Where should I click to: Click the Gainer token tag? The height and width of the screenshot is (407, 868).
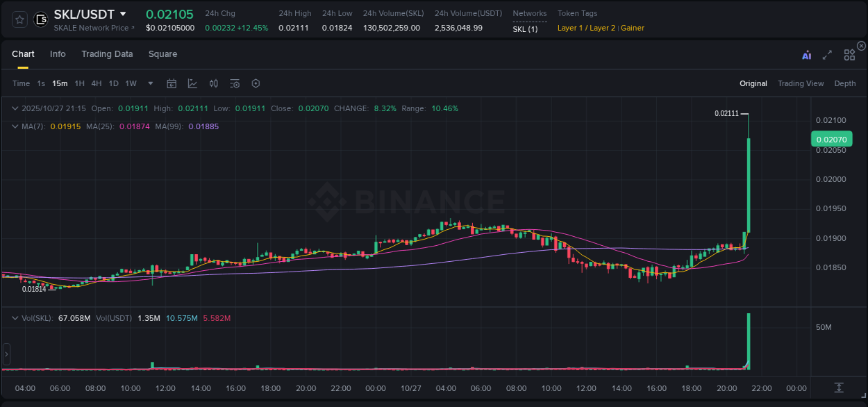click(633, 28)
